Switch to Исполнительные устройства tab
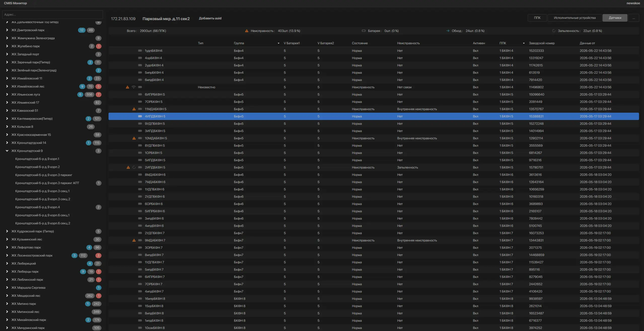 [575, 18]
